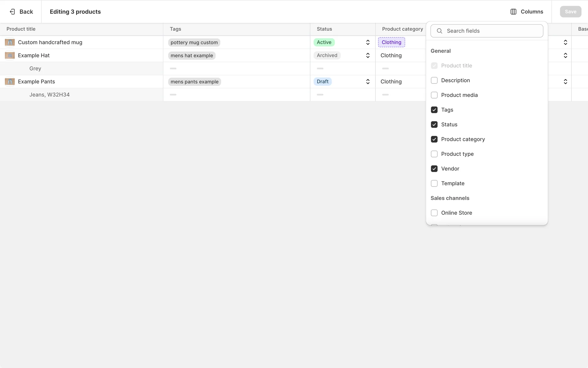Click the Columns layout icon
The image size is (588, 368).
click(x=513, y=12)
